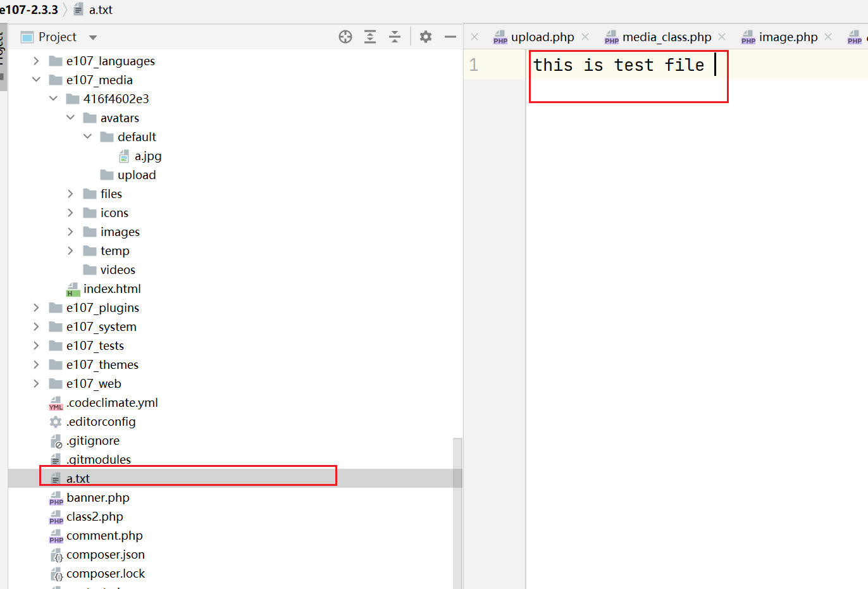Open the Project view dropdown arrow
This screenshot has height=589, width=868.
(x=93, y=37)
